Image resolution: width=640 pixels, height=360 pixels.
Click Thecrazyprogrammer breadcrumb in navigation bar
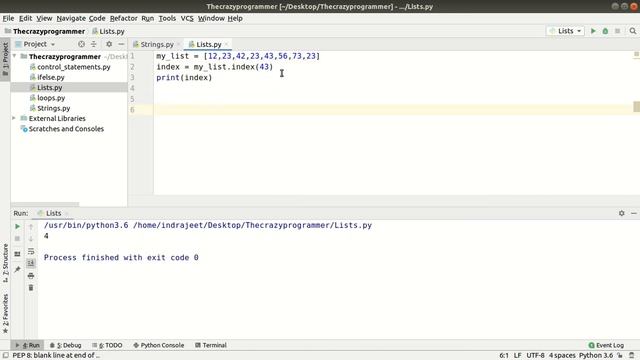(x=45, y=31)
